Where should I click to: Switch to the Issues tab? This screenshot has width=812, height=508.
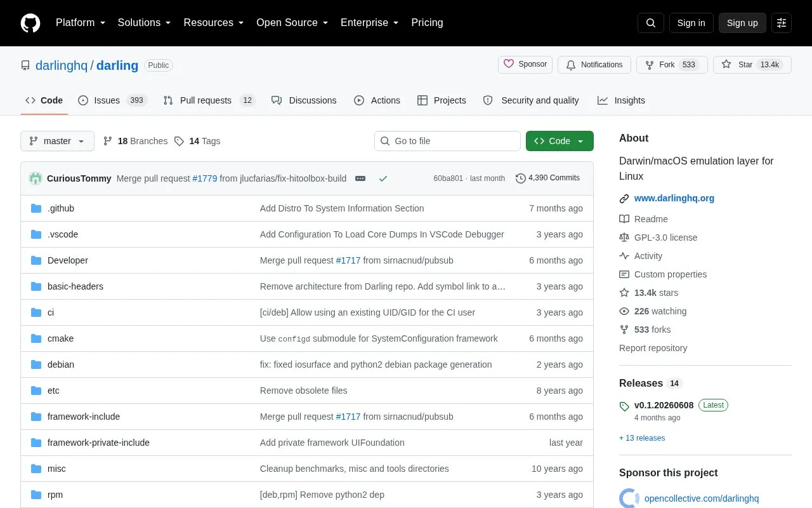pyautogui.click(x=112, y=100)
